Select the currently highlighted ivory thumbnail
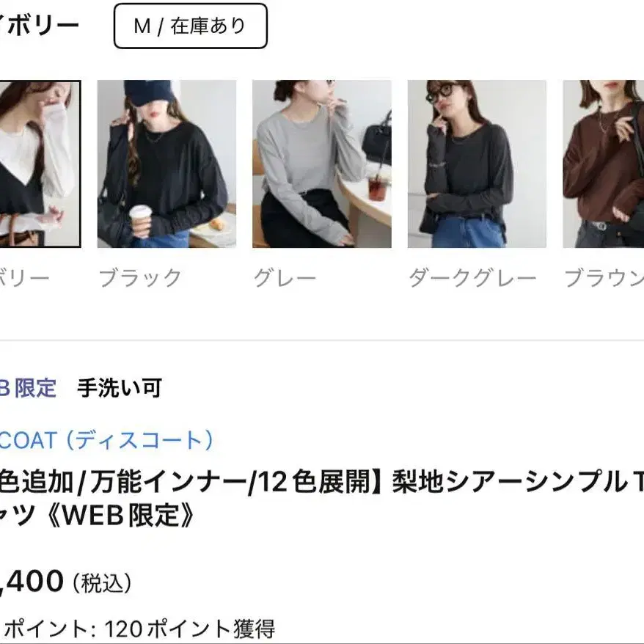Image resolution: width=644 pixels, height=644 pixels. 40,164
